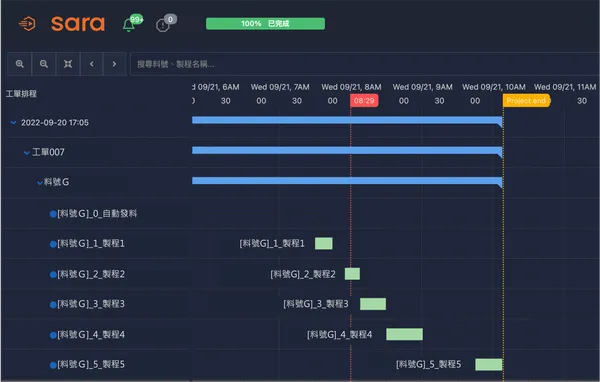Select the [料號G]_3_製程3 tree row
This screenshot has height=382, width=600.
click(x=97, y=304)
